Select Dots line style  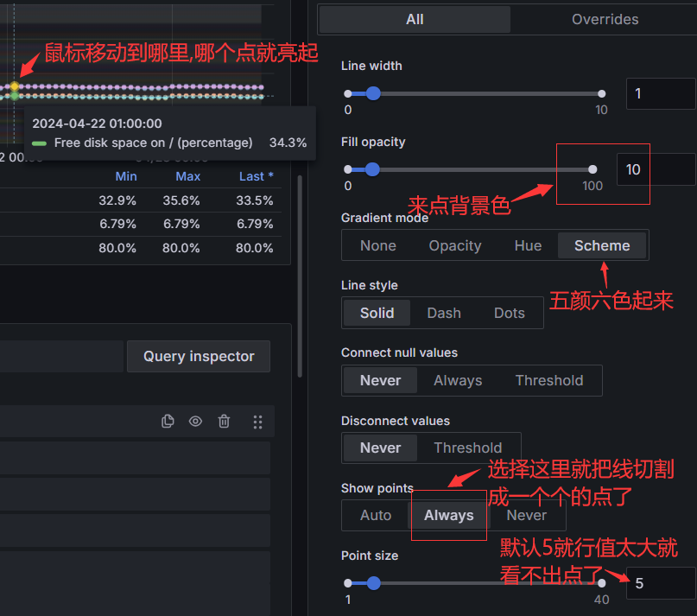coord(509,313)
